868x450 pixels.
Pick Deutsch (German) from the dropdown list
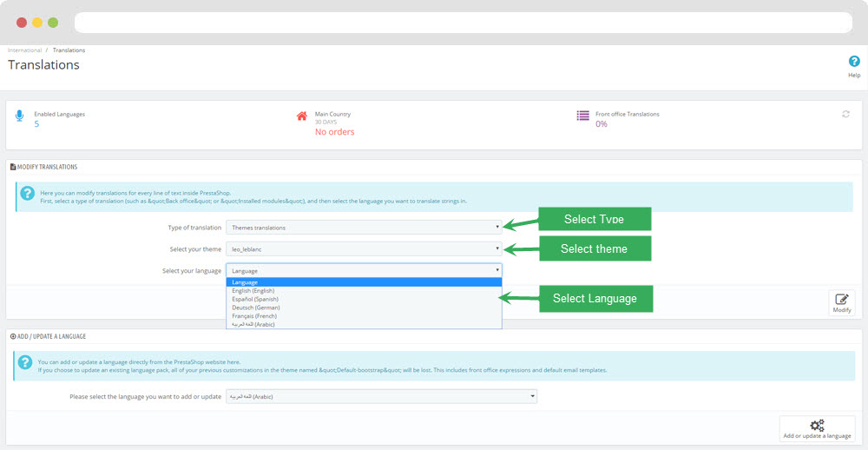point(255,308)
